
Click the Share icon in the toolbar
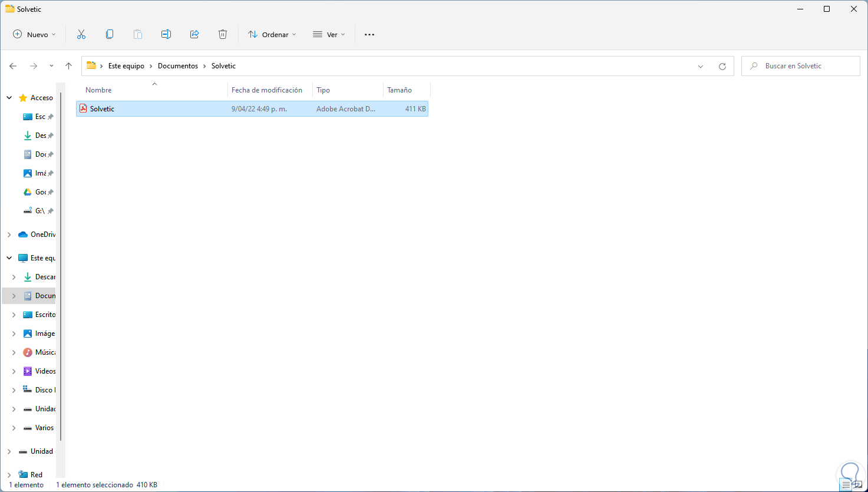(194, 34)
